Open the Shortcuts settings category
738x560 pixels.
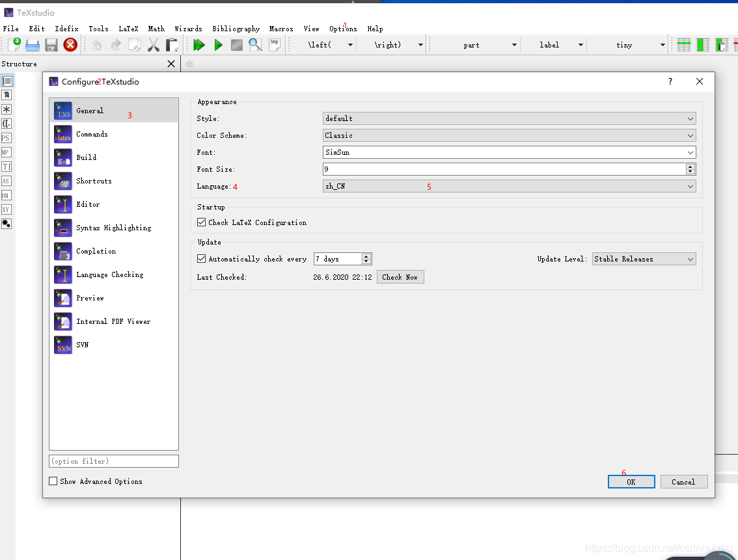(114, 181)
